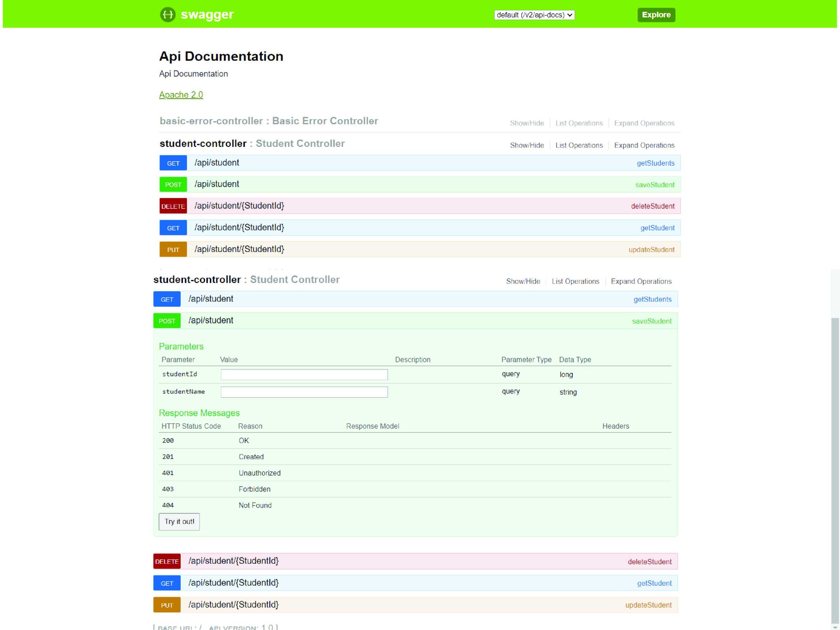This screenshot has width=840, height=630.
Task: Click into the studentName value field
Action: [304, 392]
